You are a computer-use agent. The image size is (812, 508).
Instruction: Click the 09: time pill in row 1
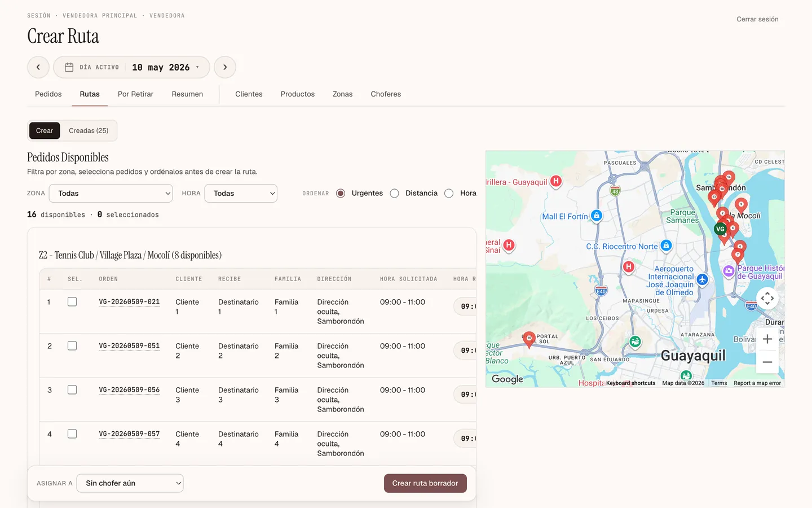(x=465, y=306)
